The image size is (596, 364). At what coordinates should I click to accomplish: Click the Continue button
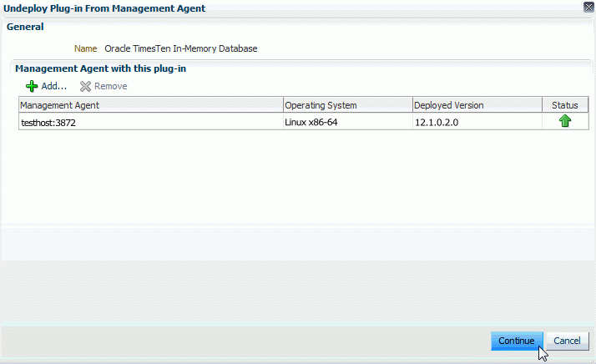(x=517, y=341)
